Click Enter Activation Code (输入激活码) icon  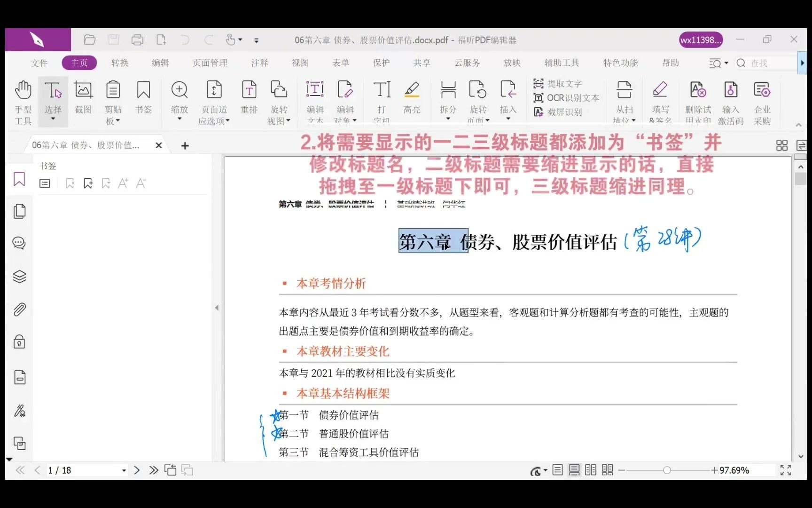coord(731,90)
